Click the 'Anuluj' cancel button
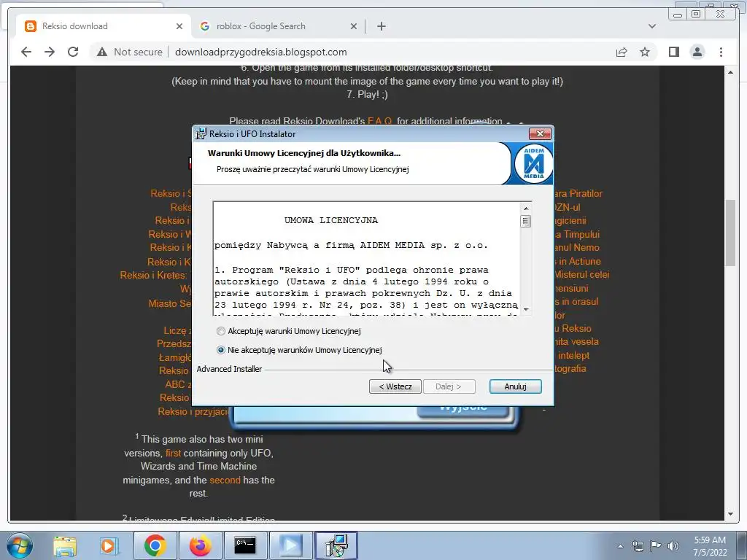Screen dimensions: 747x560 click(515, 386)
